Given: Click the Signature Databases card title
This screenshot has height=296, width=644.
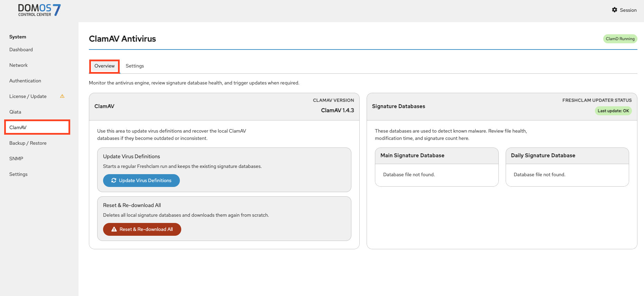Looking at the screenshot, I should 398,106.
